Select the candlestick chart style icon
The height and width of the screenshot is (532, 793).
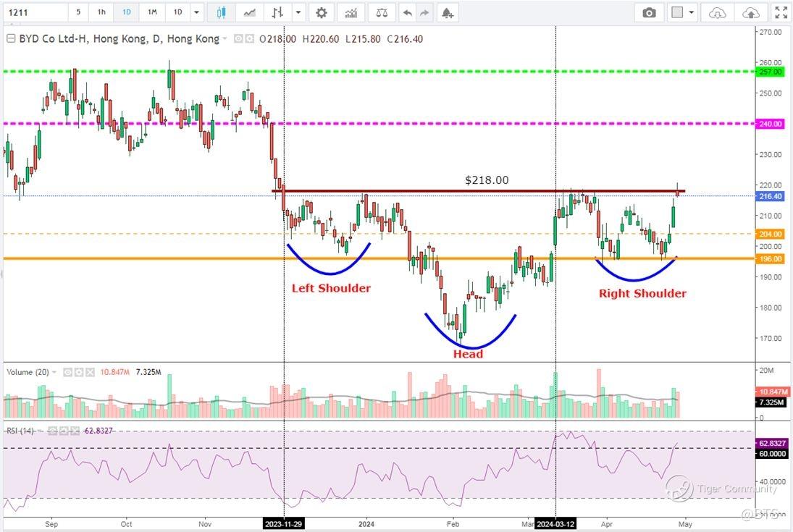pyautogui.click(x=221, y=12)
